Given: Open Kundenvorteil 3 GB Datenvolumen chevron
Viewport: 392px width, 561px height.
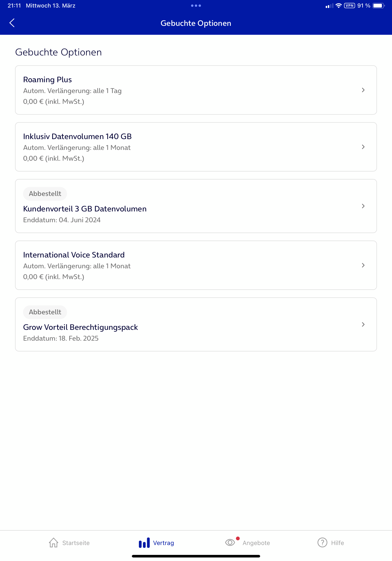Looking at the screenshot, I should (363, 206).
